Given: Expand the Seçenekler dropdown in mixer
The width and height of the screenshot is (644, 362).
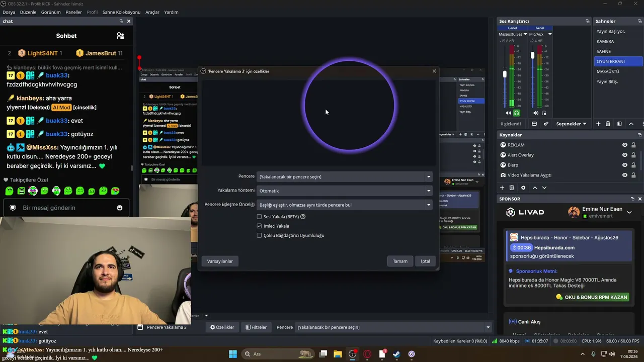Looking at the screenshot, I should 572,124.
